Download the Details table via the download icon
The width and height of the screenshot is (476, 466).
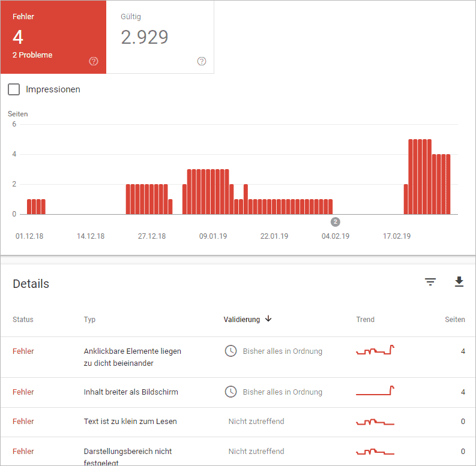point(459,282)
